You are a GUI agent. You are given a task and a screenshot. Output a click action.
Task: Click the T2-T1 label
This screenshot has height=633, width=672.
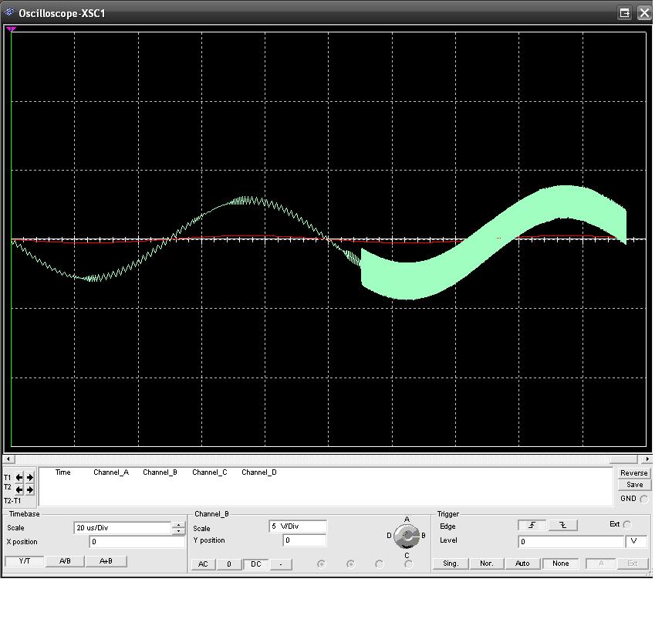[12, 501]
